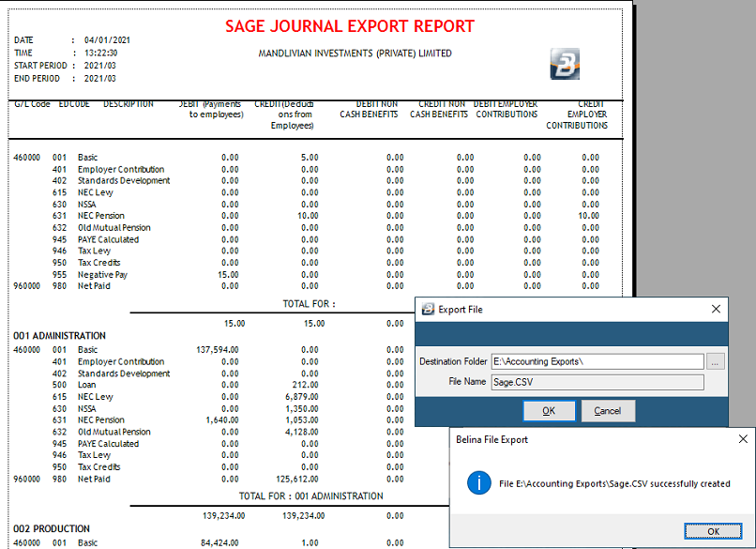756x549 pixels.
Task: Click OK in the Export File dialog
Action: [549, 411]
